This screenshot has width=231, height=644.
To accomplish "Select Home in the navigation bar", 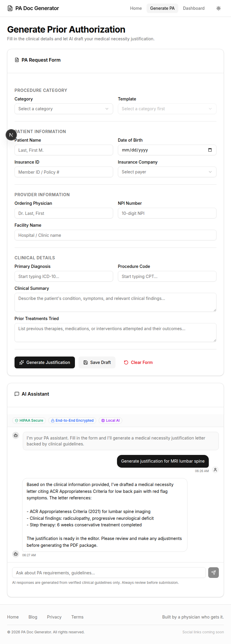I will tap(136, 8).
